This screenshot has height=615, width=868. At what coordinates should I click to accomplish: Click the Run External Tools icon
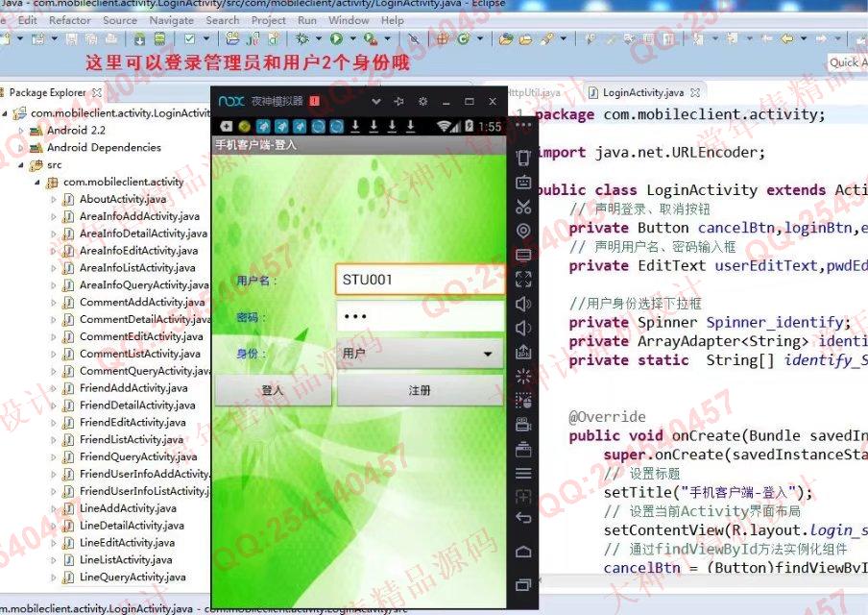click(x=371, y=38)
